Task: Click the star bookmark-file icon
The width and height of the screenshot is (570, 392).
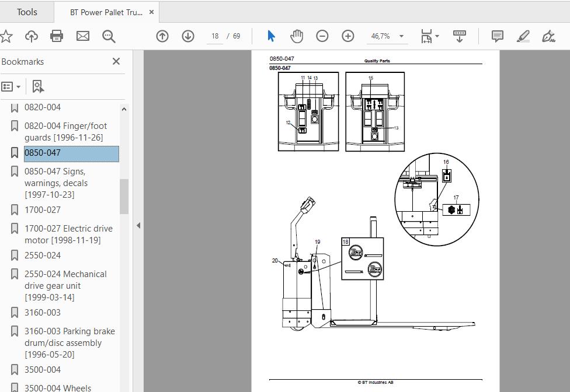Action: tap(6, 36)
